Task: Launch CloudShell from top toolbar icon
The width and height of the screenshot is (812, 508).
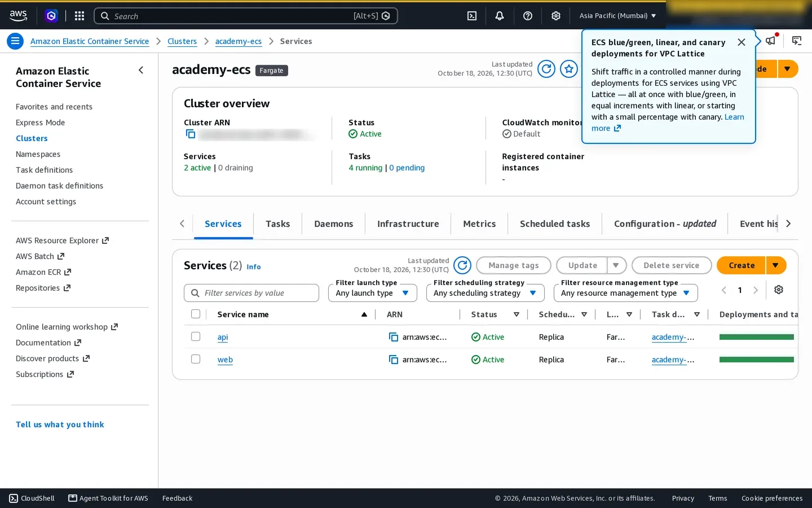Action: click(472, 16)
